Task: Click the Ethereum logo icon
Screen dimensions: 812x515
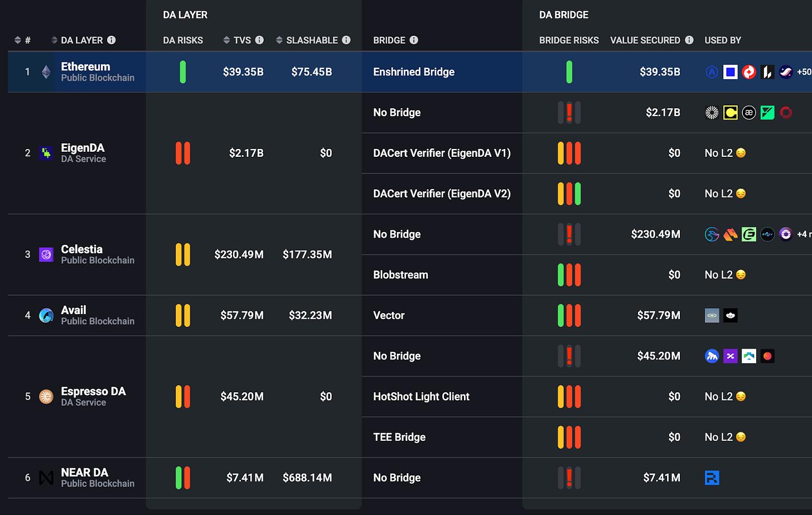Action: (x=46, y=72)
